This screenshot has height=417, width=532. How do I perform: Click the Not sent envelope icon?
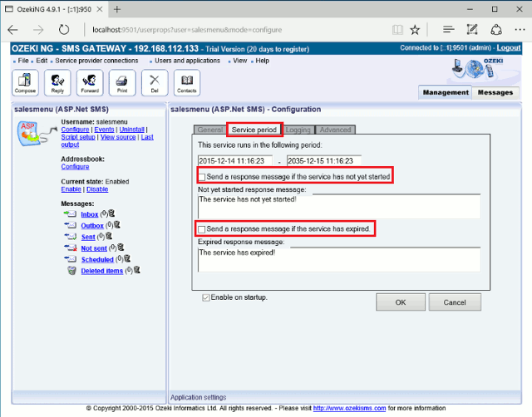point(70,248)
